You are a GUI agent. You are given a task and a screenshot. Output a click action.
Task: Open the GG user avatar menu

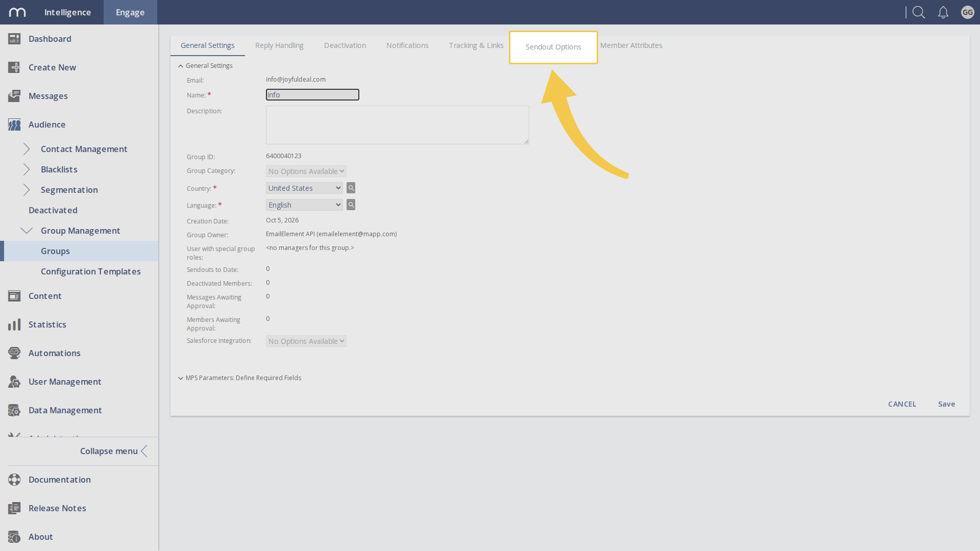click(x=968, y=12)
